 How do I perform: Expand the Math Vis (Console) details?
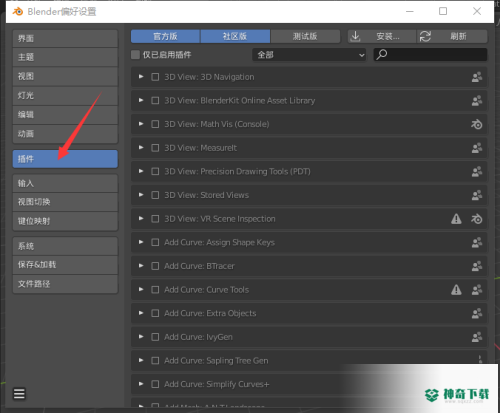click(141, 124)
